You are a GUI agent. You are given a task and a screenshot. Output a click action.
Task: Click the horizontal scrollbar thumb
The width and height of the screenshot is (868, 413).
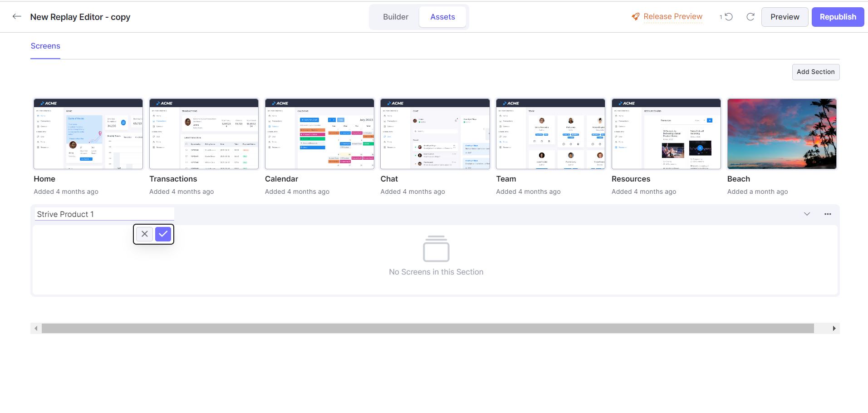427,328
